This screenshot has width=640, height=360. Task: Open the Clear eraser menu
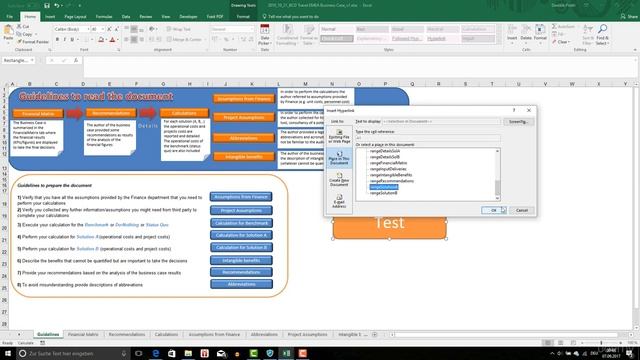click(x=562, y=42)
